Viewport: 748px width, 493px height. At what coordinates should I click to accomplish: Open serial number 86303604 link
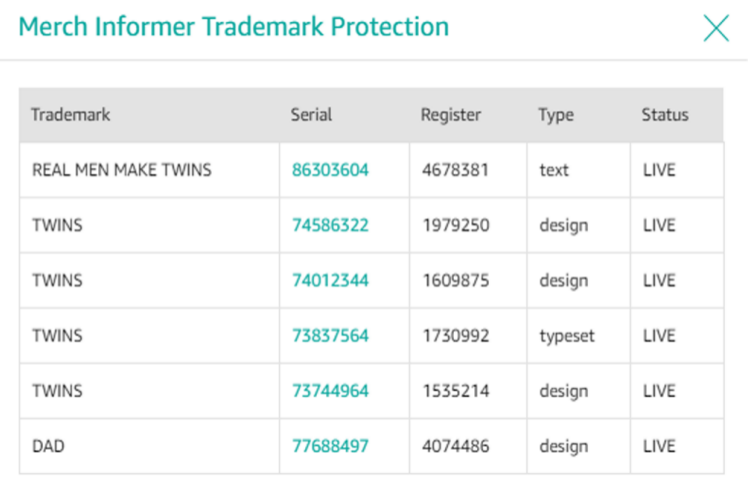pos(330,170)
